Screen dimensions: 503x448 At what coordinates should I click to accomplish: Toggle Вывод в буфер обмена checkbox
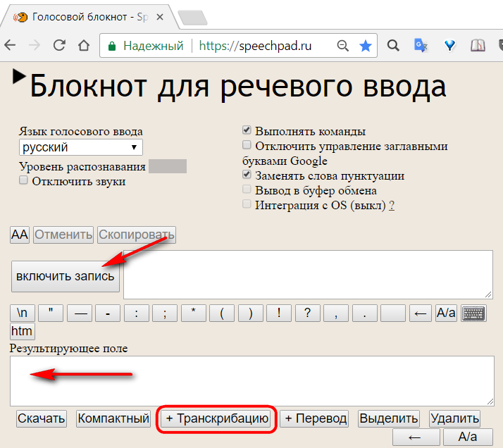247,189
